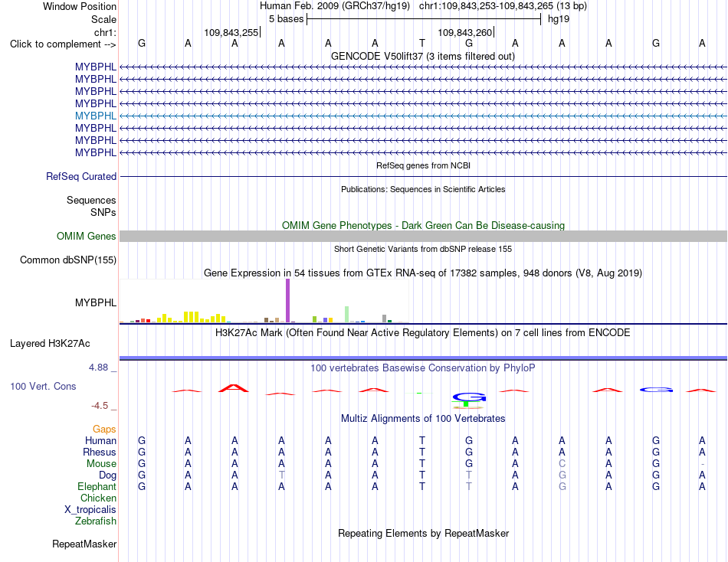The image size is (728, 562).
Task: Open 'Multiz Alignments of 100 Vertebrates' title
Action: point(423,419)
